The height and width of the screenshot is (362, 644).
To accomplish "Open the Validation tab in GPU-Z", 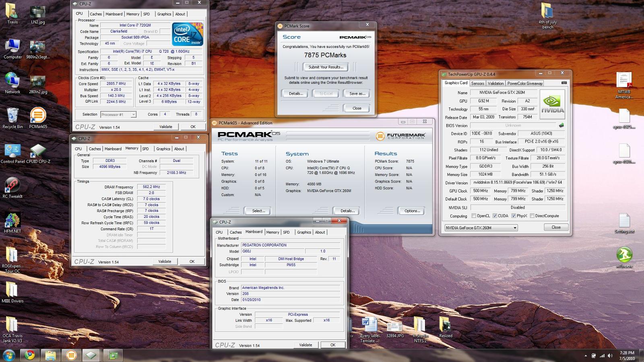I will pos(495,83).
